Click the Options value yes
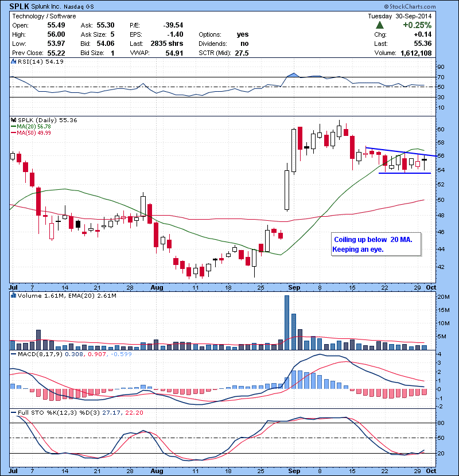This screenshot has height=476, width=459. [243, 34]
